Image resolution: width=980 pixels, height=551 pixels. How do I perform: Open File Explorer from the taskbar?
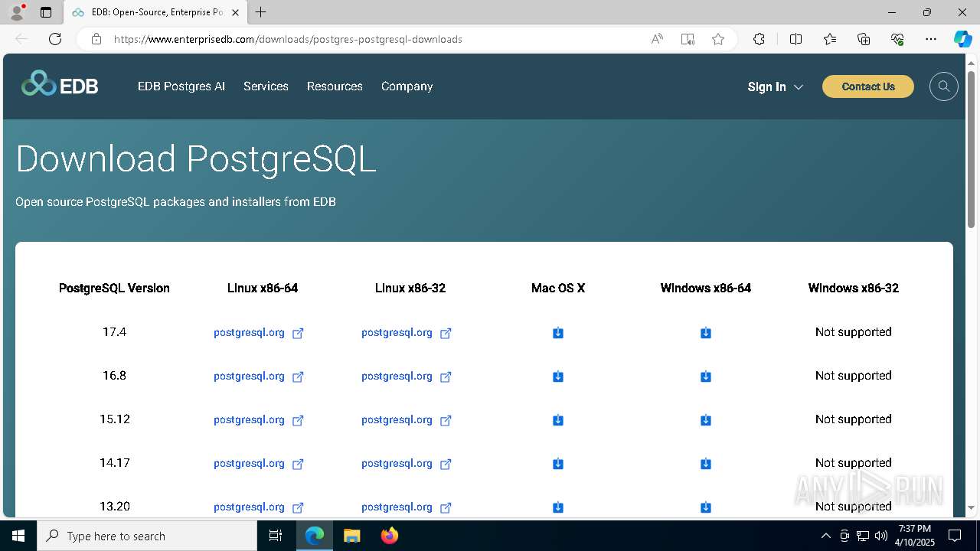point(351,536)
